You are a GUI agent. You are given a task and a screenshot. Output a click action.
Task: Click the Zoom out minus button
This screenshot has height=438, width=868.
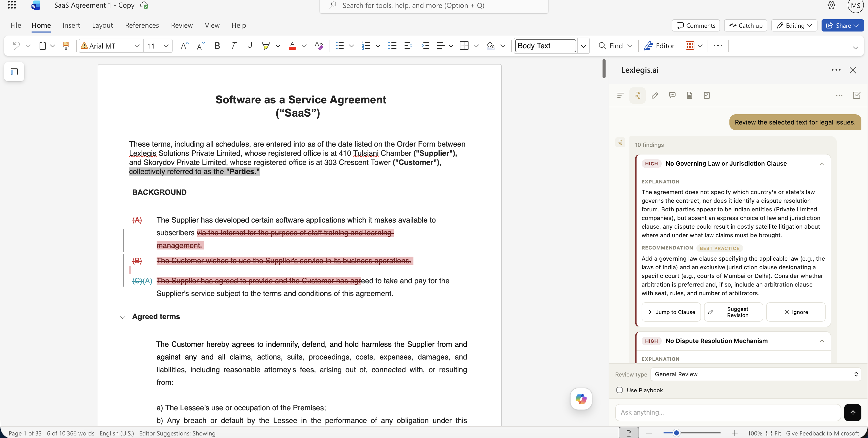649,433
